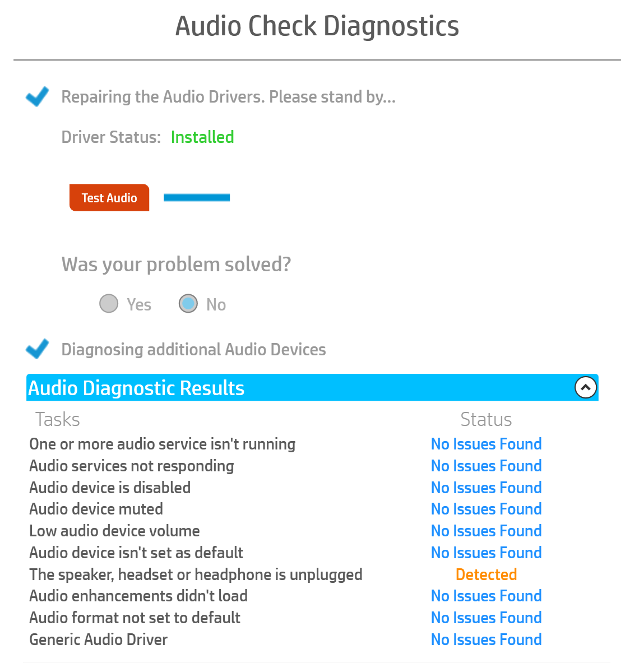The height and width of the screenshot is (663, 644).
Task: Click the checkmark icon beside Repairing Audio Drivers
Action: [x=37, y=96]
